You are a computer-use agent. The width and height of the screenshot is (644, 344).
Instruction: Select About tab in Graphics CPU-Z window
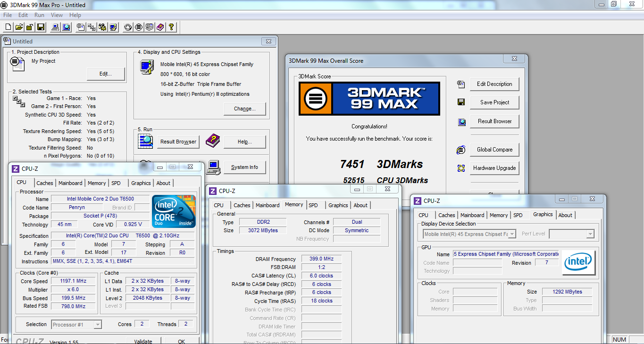565,215
